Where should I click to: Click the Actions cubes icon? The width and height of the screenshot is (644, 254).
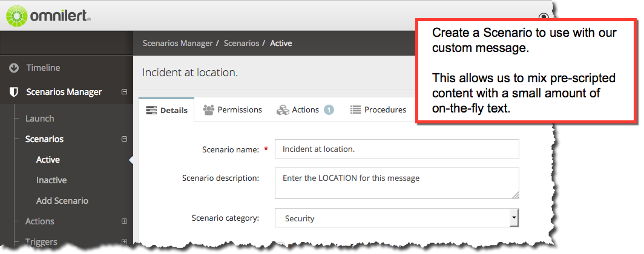(283, 110)
